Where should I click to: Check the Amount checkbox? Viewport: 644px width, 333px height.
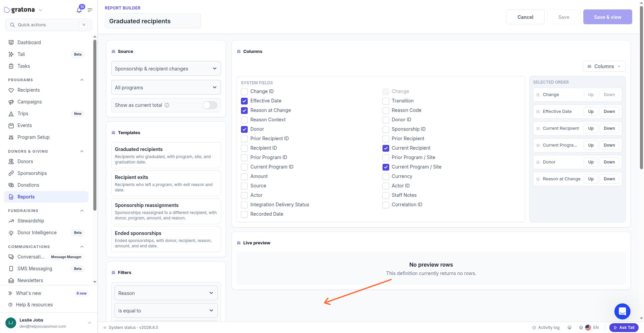point(244,176)
